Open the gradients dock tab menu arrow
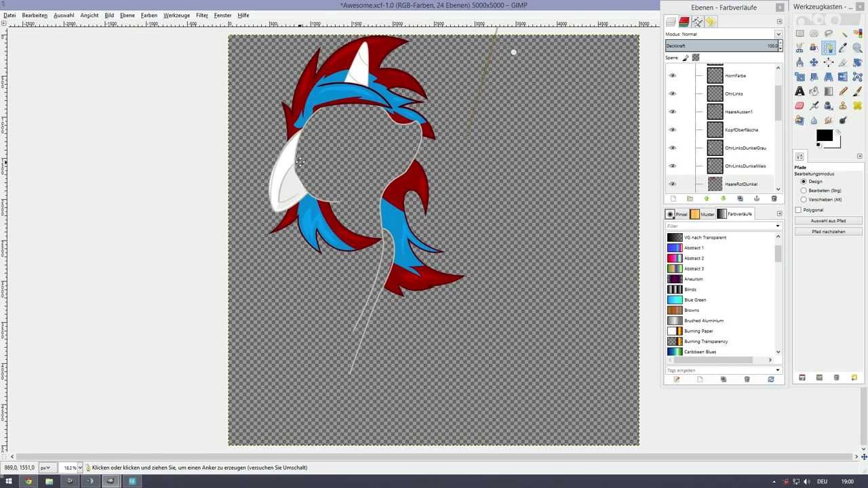868x488 pixels. point(779,213)
